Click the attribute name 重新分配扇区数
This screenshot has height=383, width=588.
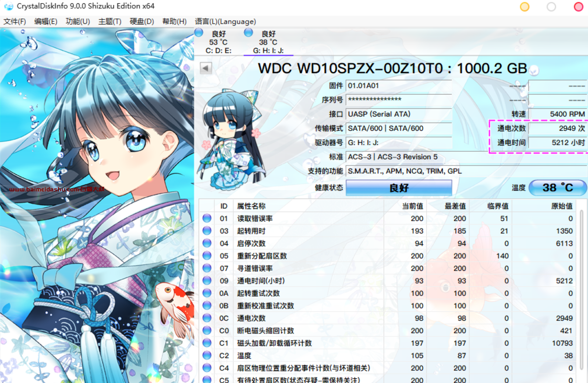pyautogui.click(x=262, y=256)
